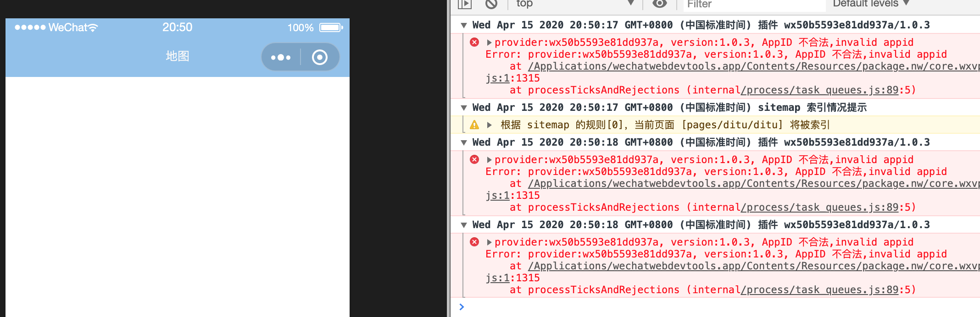This screenshot has width=980, height=317.
Task: Open task_queues.js:89 link in second error
Action: [820, 208]
